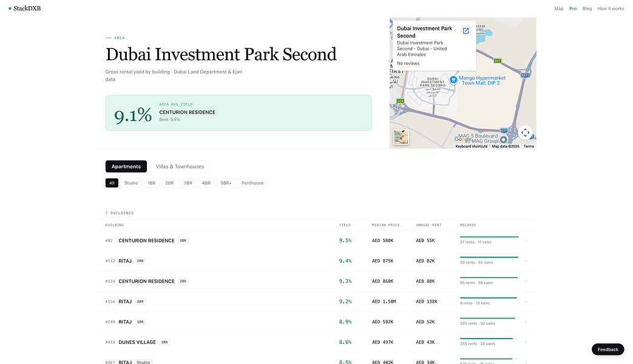Select the Apartments tab
The width and height of the screenshot is (633, 364).
[x=126, y=166]
